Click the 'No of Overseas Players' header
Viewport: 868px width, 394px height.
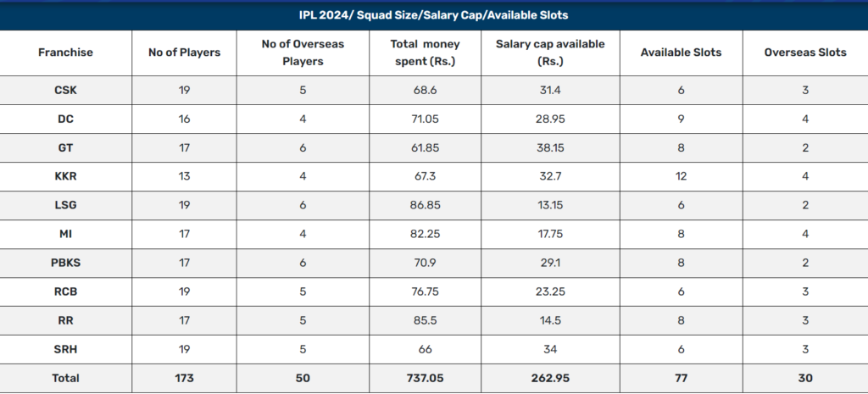click(x=303, y=53)
